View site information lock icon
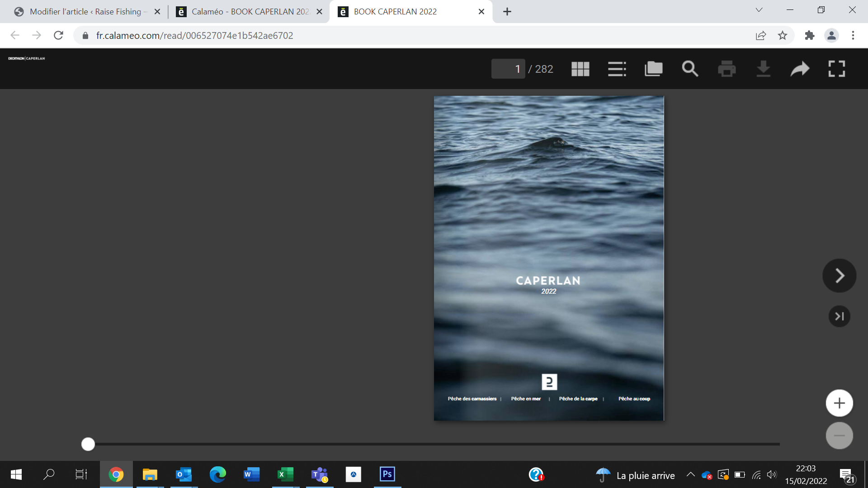 pyautogui.click(x=85, y=35)
